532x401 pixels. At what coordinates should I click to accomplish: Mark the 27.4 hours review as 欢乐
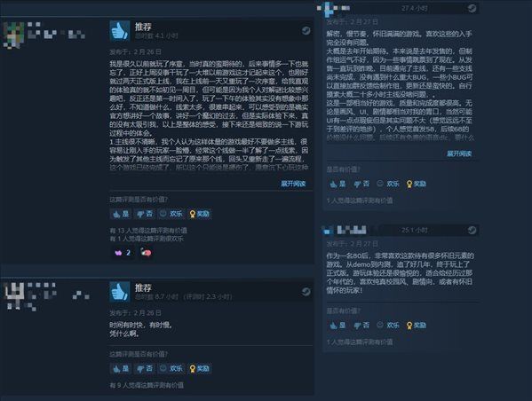coord(388,184)
